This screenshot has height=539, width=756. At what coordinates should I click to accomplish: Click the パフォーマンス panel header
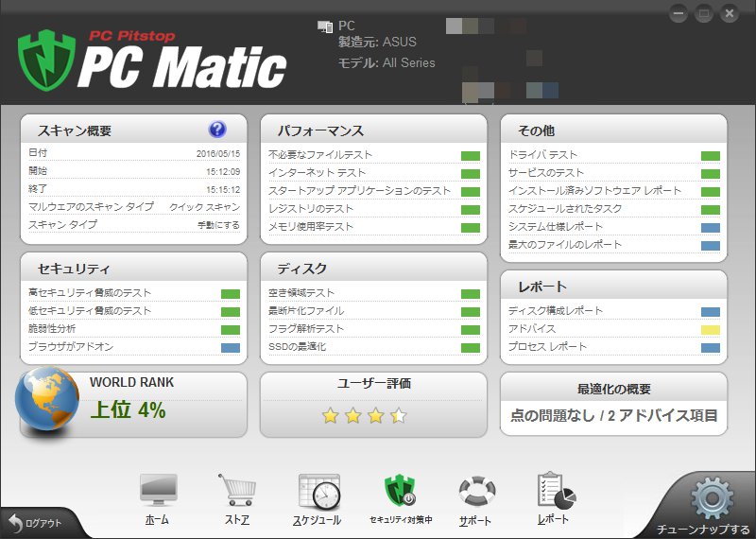coord(373,130)
